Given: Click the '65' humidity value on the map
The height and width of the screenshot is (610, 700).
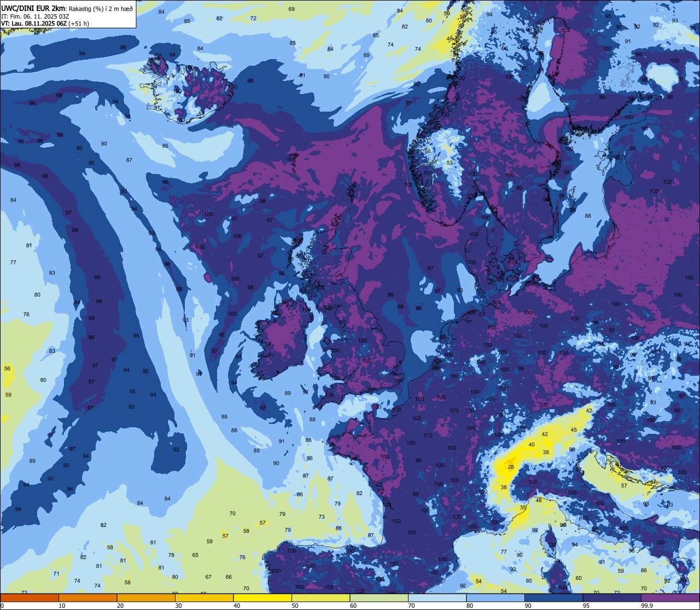Looking at the screenshot, I should click(x=195, y=555).
